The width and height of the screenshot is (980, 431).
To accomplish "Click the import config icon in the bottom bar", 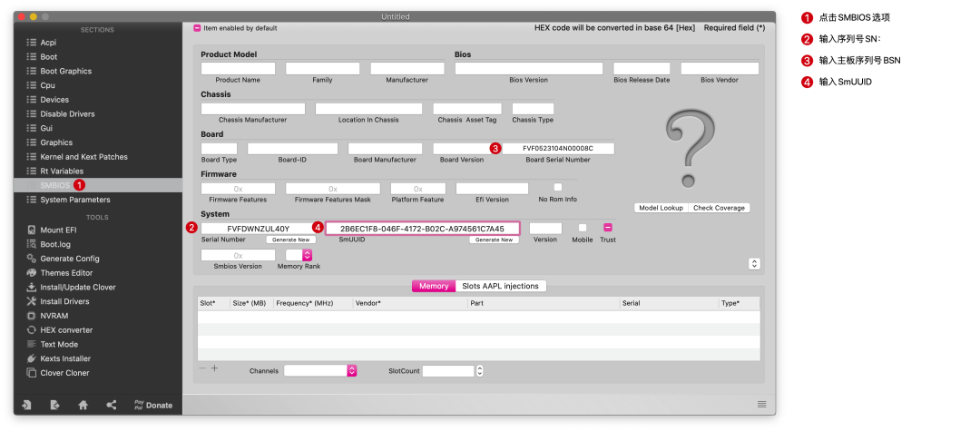I will (26, 405).
